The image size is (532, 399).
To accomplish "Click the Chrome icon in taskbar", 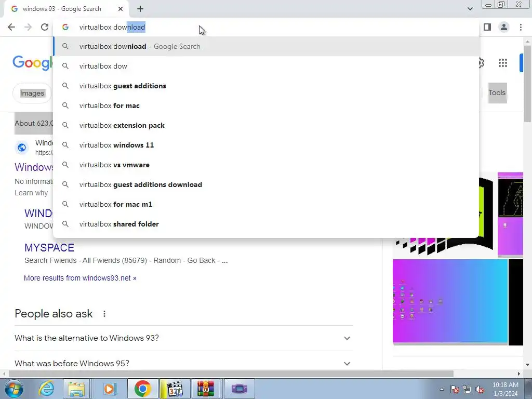I will click(142, 389).
